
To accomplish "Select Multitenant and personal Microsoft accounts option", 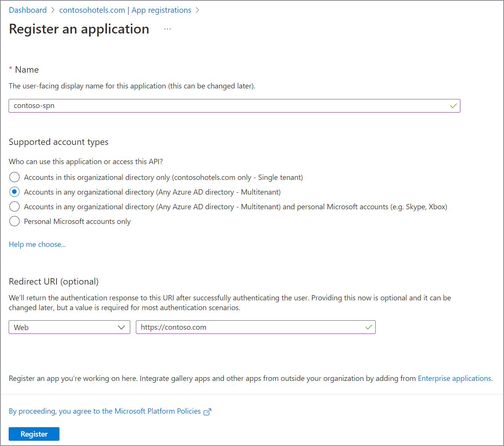I will pyautogui.click(x=14, y=206).
